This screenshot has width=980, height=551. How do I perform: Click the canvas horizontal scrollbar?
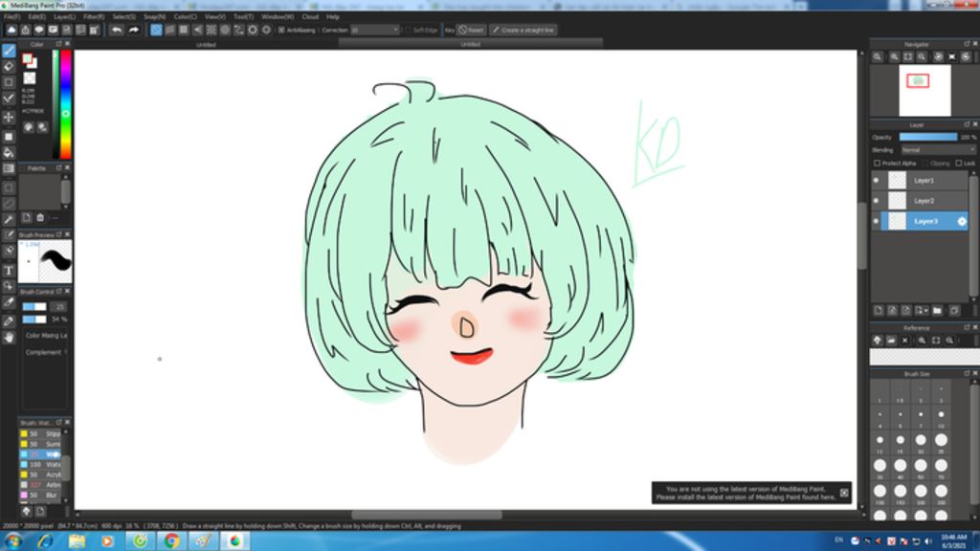[426, 516]
